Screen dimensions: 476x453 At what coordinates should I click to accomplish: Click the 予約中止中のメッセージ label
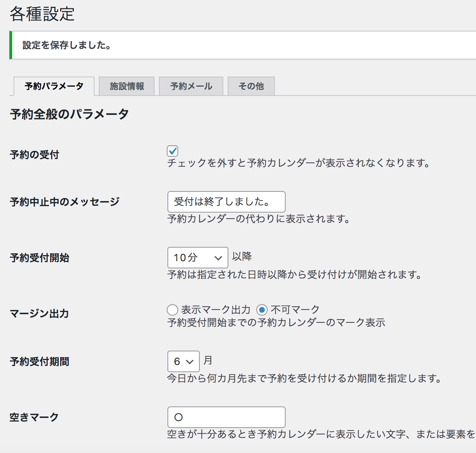click(64, 201)
